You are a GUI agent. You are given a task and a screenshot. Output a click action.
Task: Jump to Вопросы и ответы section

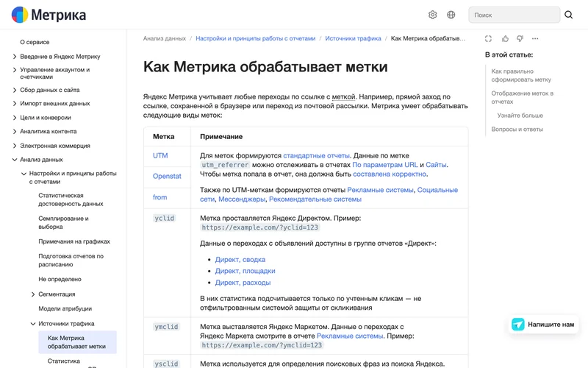(517, 130)
